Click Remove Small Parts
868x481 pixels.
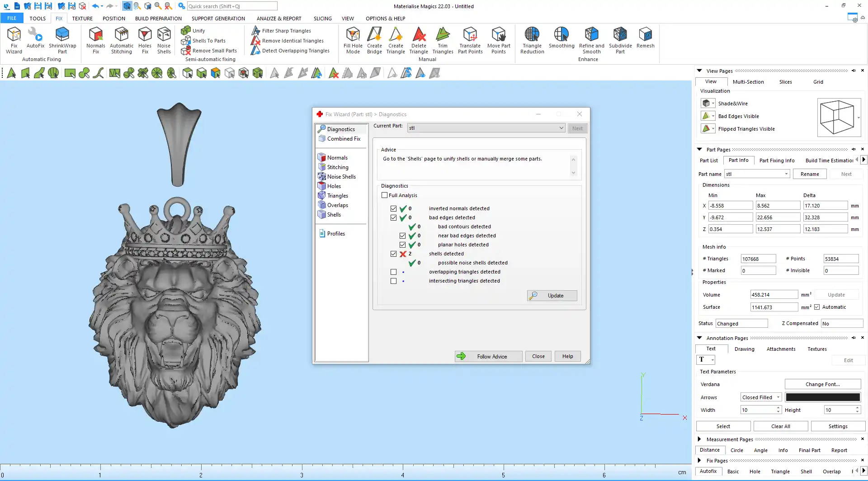209,51
